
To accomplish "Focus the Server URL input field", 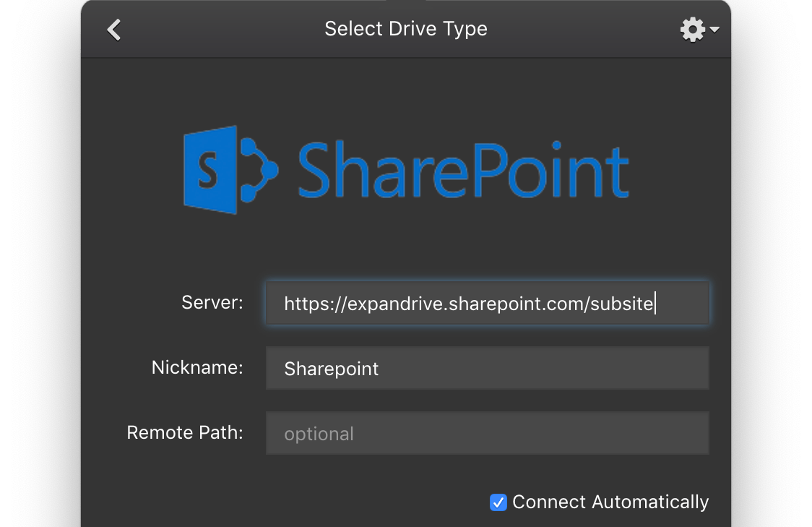I will [488, 303].
